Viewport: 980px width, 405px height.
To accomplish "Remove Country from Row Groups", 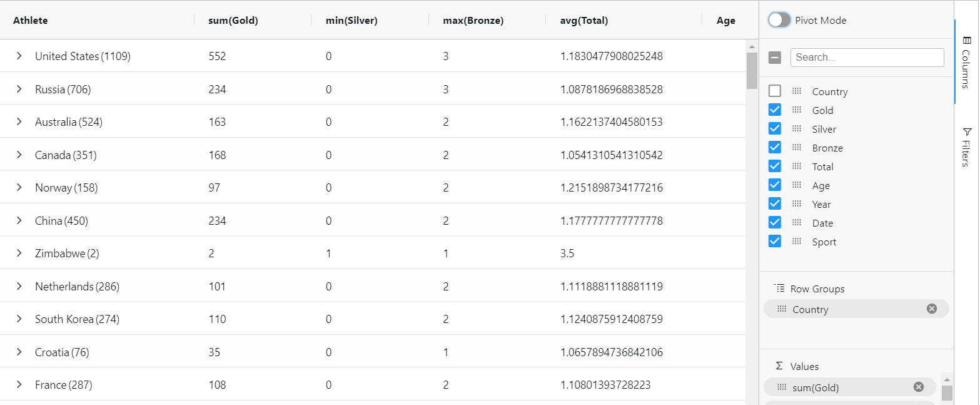I will 931,309.
